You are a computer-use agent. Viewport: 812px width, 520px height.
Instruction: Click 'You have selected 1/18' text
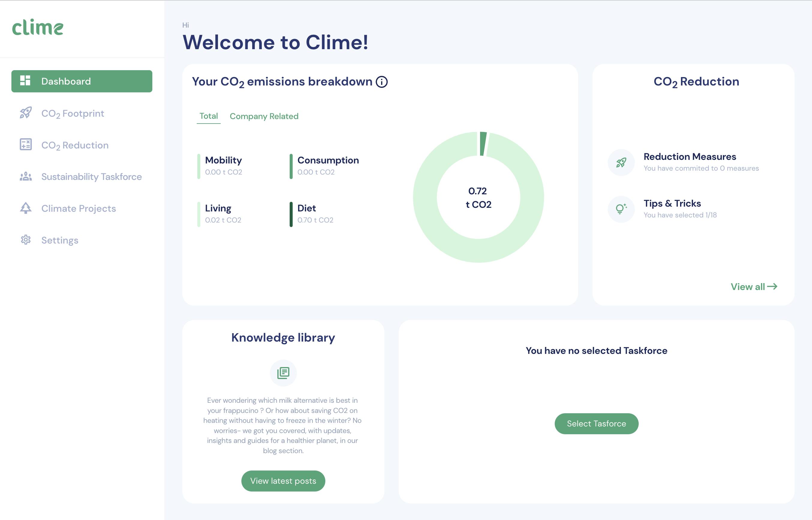680,215
